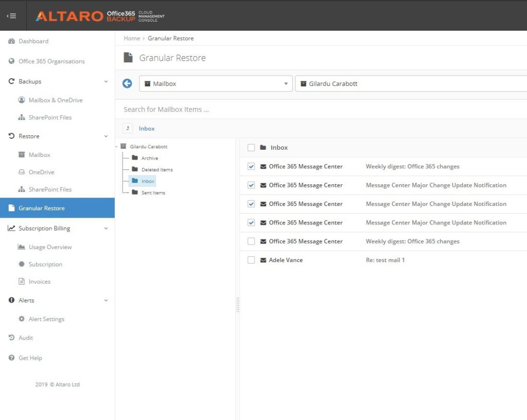
Task: Click the Backups refresh icon
Action: [11, 81]
